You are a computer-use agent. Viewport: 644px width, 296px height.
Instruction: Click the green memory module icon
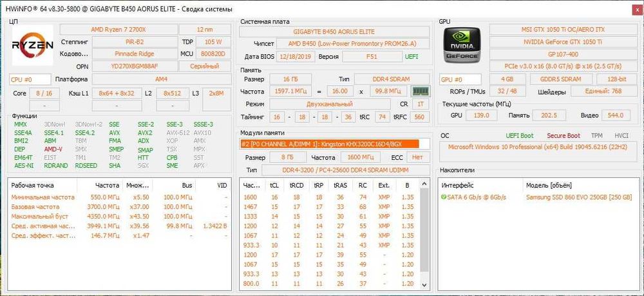tap(421, 92)
